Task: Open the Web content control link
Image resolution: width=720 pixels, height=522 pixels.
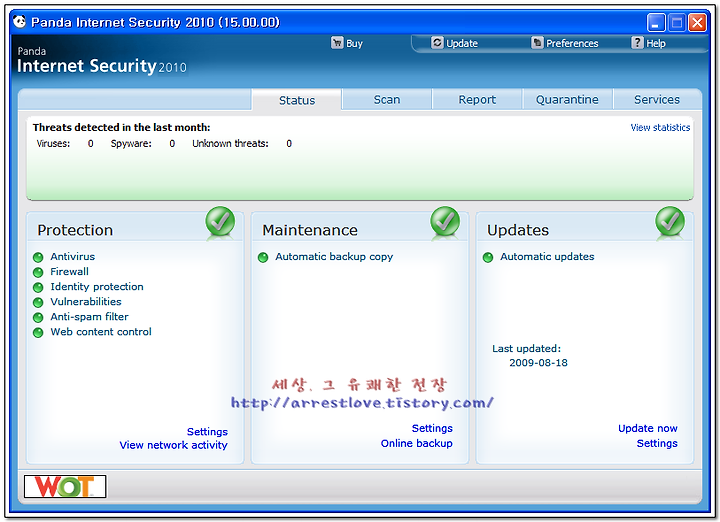Action: point(101,332)
